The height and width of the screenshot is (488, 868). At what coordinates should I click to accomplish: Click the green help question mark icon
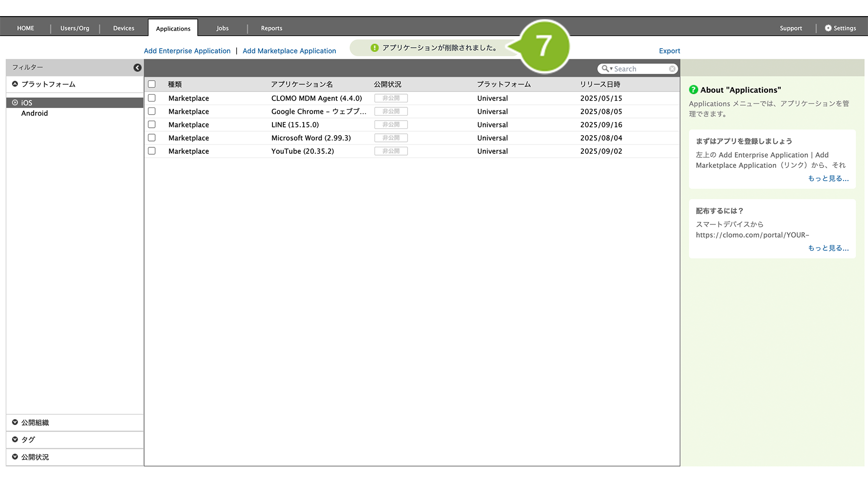pyautogui.click(x=693, y=90)
